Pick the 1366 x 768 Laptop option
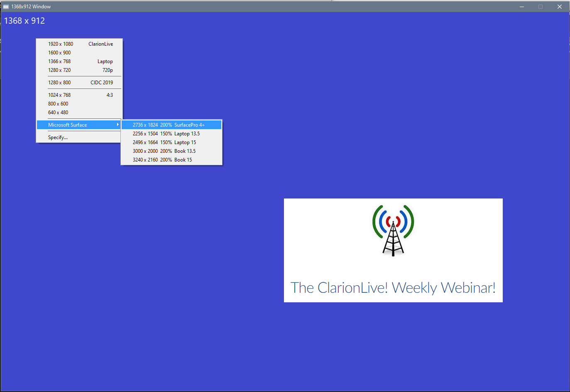Viewport: 570px width, 392px height. click(x=80, y=61)
